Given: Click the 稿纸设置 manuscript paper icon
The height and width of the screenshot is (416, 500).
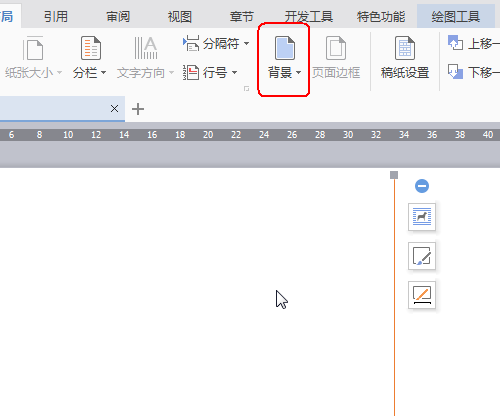Looking at the screenshot, I should tap(405, 48).
